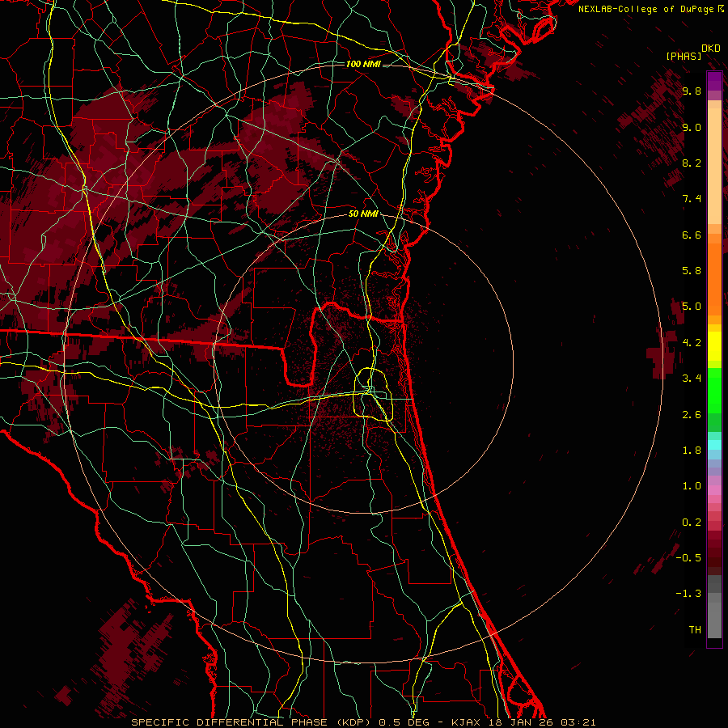Select the 1.0 value on the color scale
Screen dimensions: 728x728
coord(692,486)
